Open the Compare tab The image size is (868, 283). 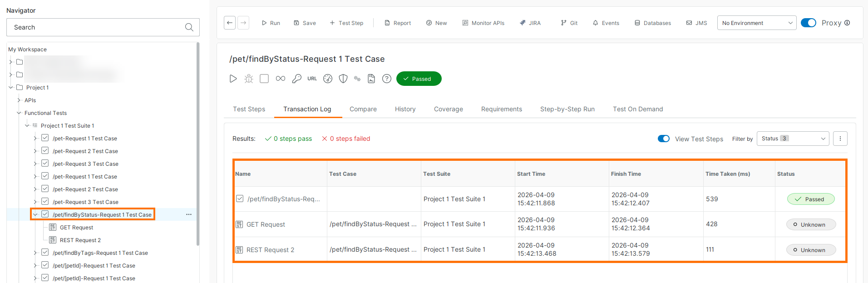pyautogui.click(x=363, y=109)
